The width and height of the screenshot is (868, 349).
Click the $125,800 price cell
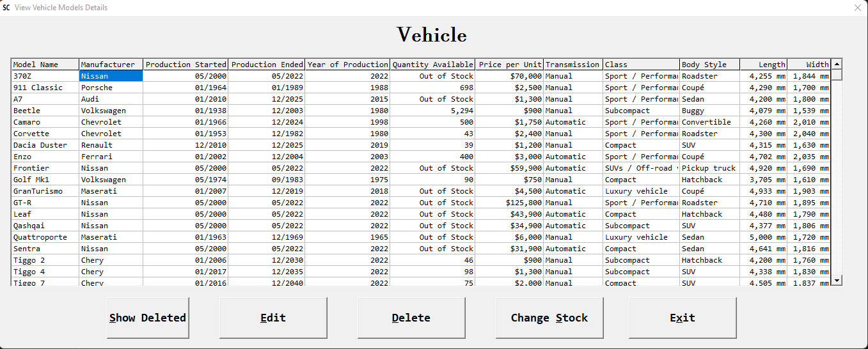pos(510,203)
